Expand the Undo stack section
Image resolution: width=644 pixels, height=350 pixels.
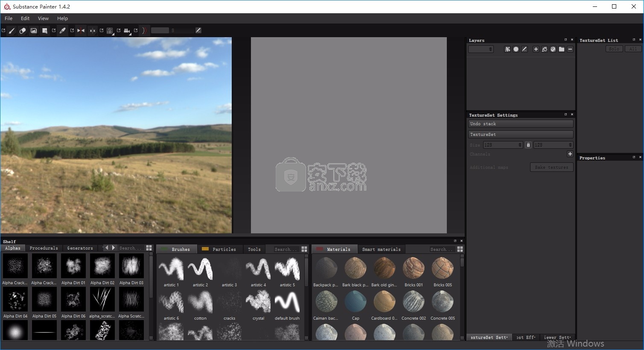(521, 124)
